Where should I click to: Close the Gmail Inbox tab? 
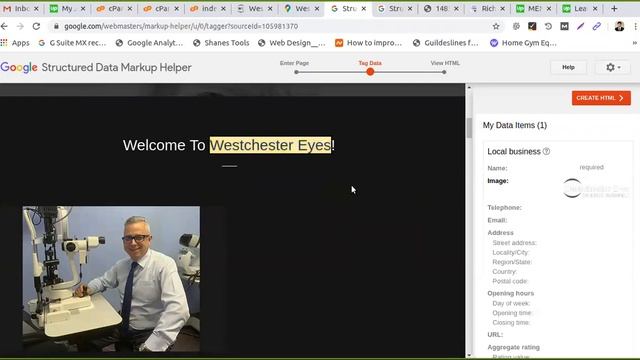coord(36,8)
